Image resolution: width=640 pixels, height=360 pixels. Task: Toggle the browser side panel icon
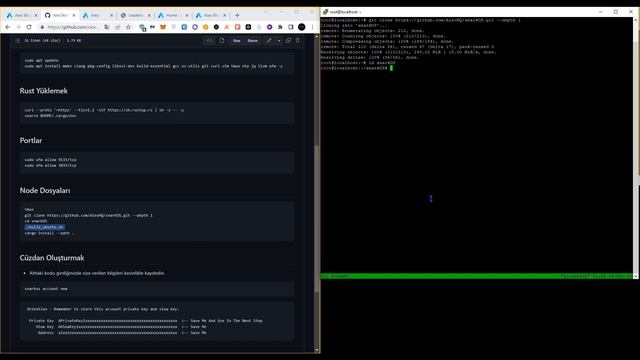pyautogui.click(x=291, y=27)
